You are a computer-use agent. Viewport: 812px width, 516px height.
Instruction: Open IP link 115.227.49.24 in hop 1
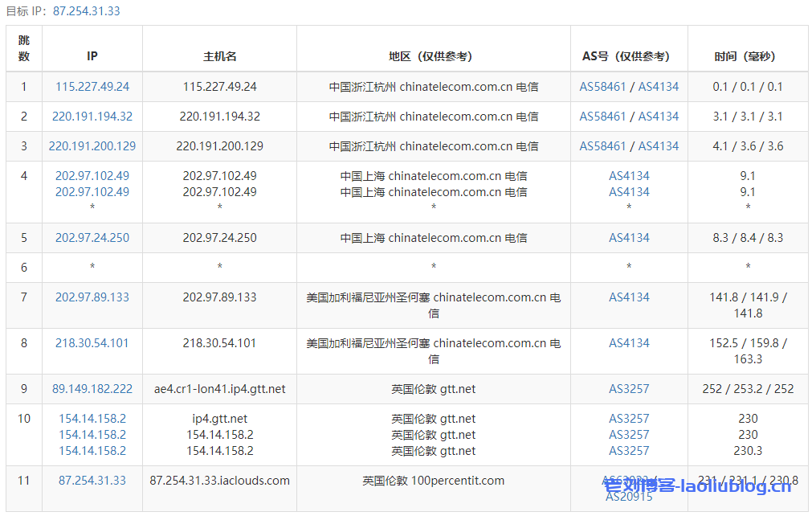point(92,87)
